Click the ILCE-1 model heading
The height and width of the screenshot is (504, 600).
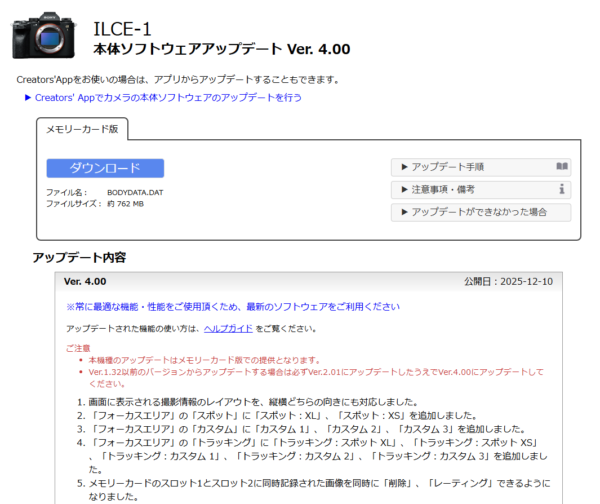point(122,29)
